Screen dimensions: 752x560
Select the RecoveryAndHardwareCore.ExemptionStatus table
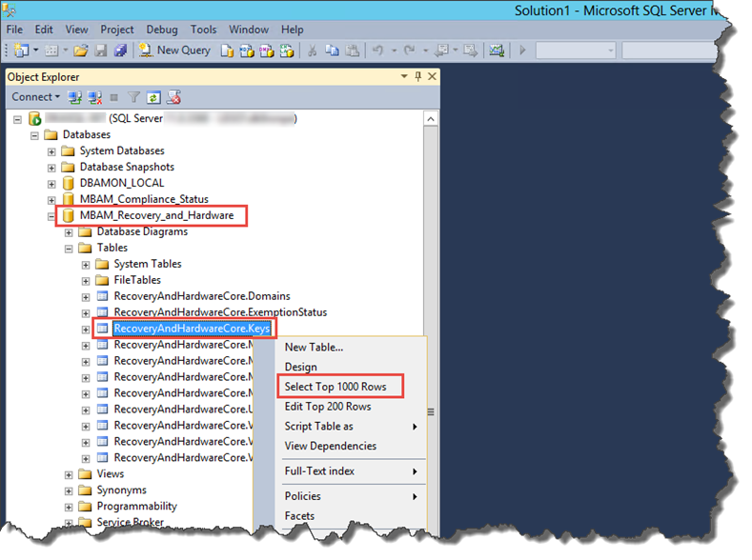[220, 312]
